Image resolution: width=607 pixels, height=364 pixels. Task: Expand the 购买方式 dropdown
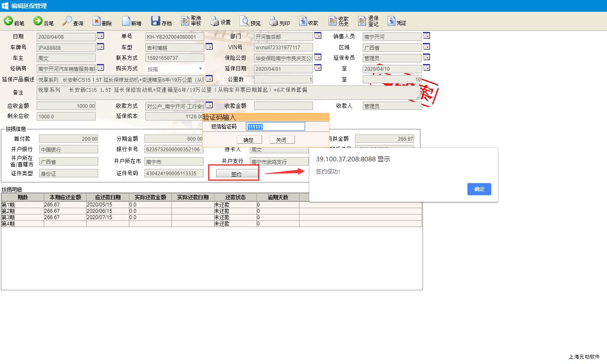(200, 69)
